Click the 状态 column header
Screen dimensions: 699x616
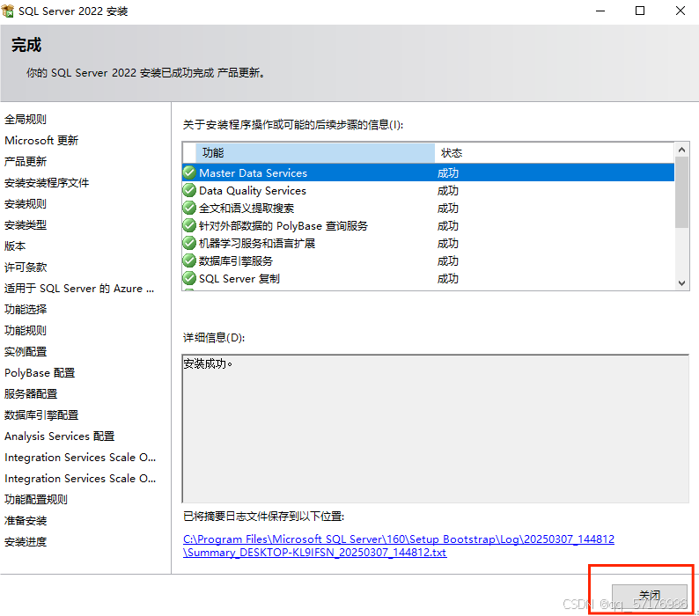pyautogui.click(x=554, y=153)
